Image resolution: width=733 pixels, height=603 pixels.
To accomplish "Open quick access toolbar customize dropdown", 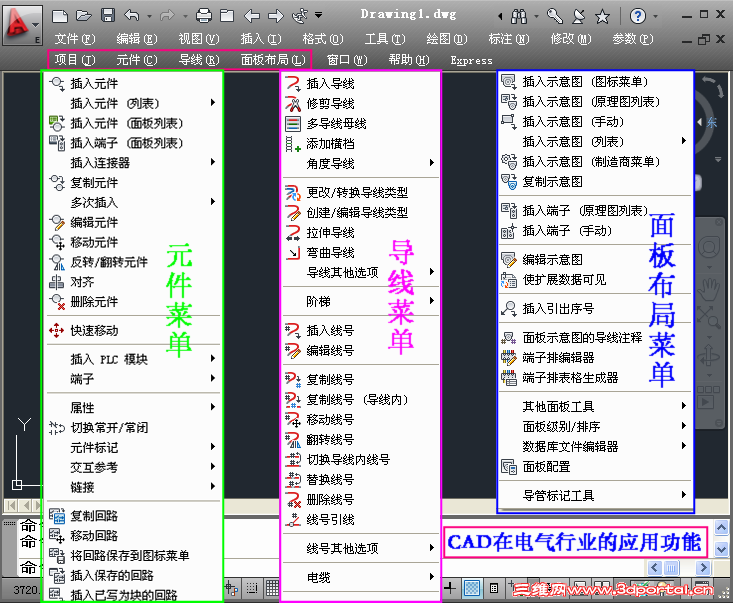I will [318, 15].
